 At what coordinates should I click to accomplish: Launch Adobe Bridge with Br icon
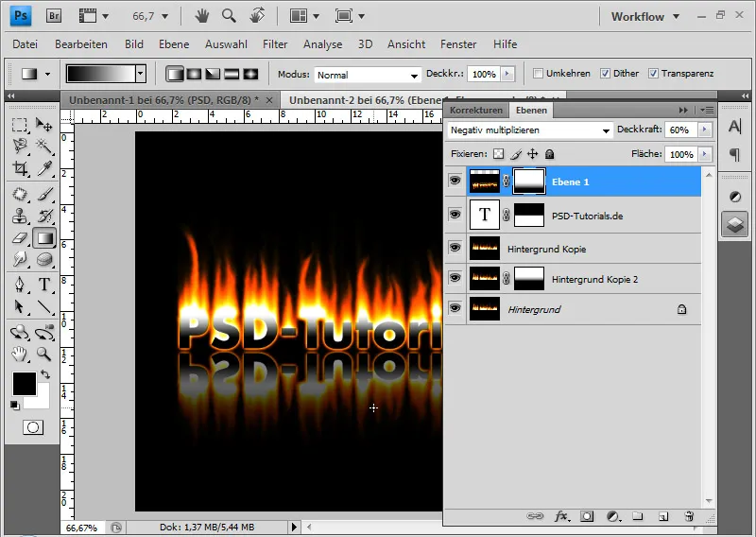54,16
